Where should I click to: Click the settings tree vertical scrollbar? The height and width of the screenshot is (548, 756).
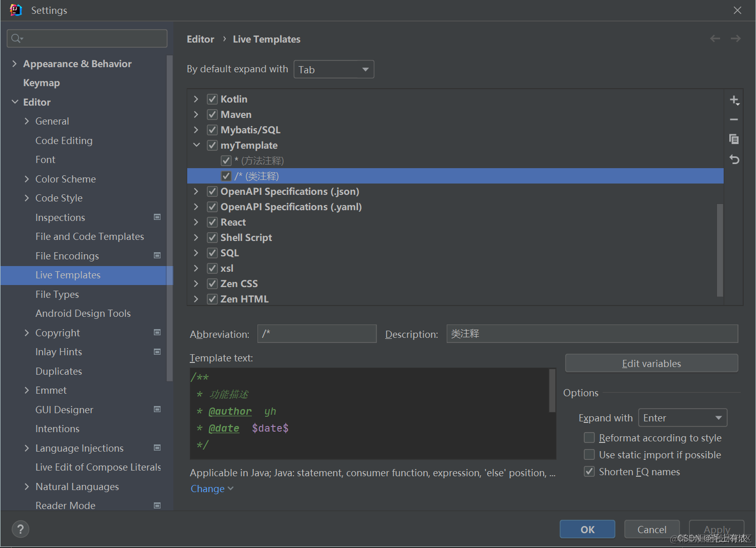pos(170,218)
